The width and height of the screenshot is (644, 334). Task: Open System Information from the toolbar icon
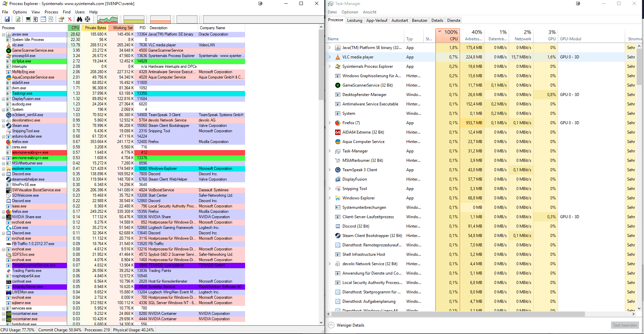pos(28,19)
